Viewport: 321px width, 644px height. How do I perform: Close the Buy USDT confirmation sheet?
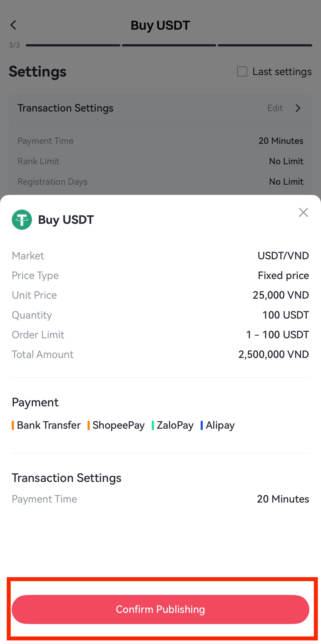tap(303, 212)
